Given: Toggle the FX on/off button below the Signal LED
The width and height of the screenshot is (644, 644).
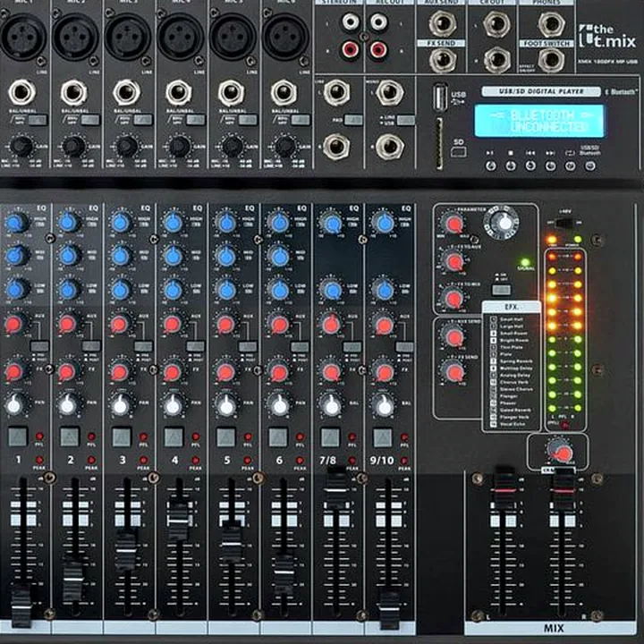Looking at the screenshot, I should [501, 290].
